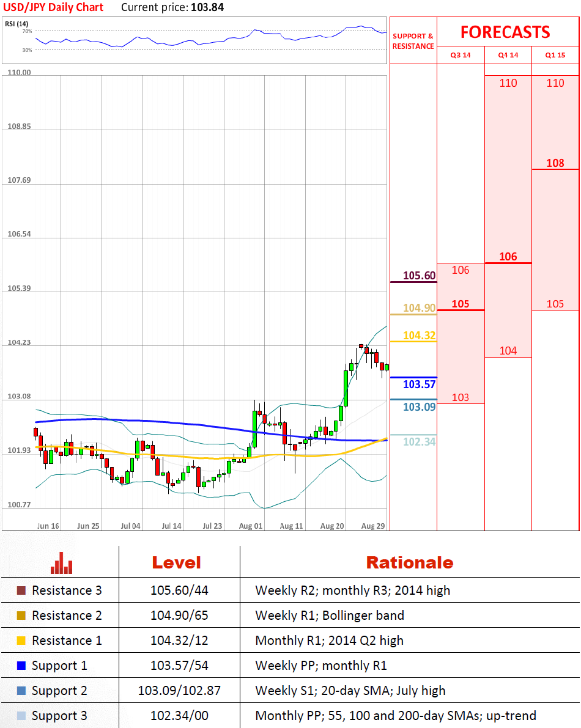Click the Aug 01 date axis label

pyautogui.click(x=251, y=526)
